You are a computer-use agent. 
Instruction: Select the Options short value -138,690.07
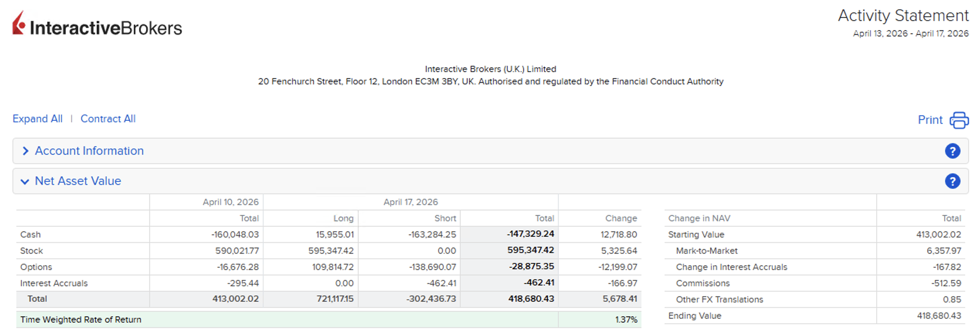click(432, 267)
